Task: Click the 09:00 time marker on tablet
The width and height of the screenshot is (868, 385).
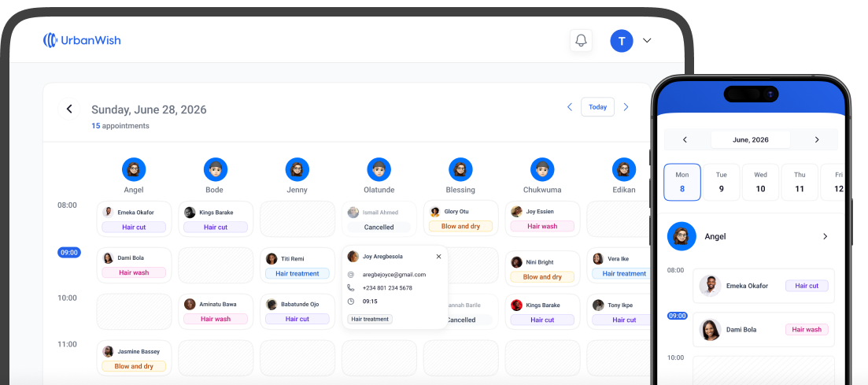Action: [69, 253]
